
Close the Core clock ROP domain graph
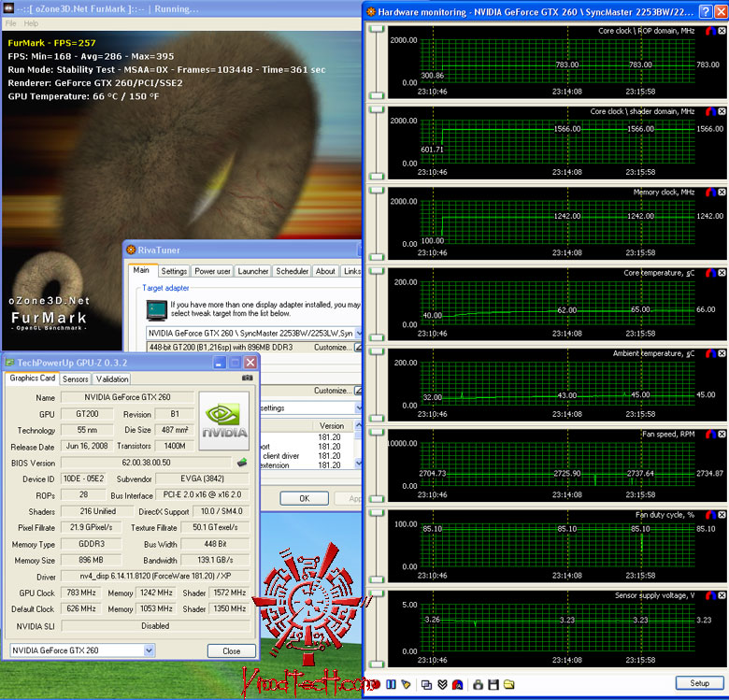(722, 31)
